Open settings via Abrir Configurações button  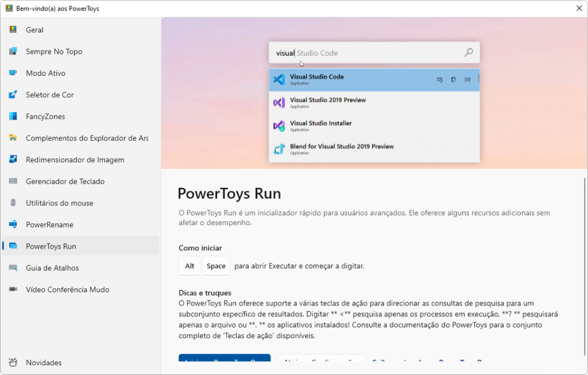click(322, 359)
